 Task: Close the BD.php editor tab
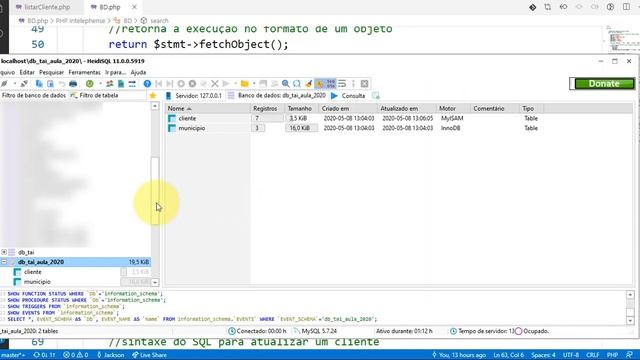[x=134, y=7]
